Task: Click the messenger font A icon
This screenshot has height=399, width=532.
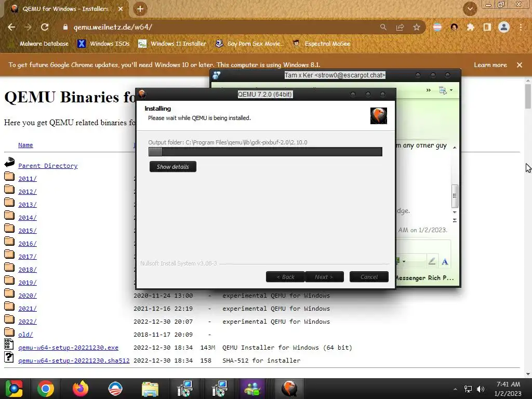Action: coord(445,262)
